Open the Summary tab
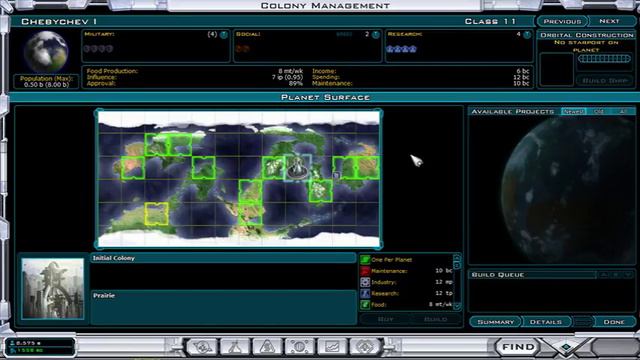The width and height of the screenshot is (640, 360). coord(496,322)
